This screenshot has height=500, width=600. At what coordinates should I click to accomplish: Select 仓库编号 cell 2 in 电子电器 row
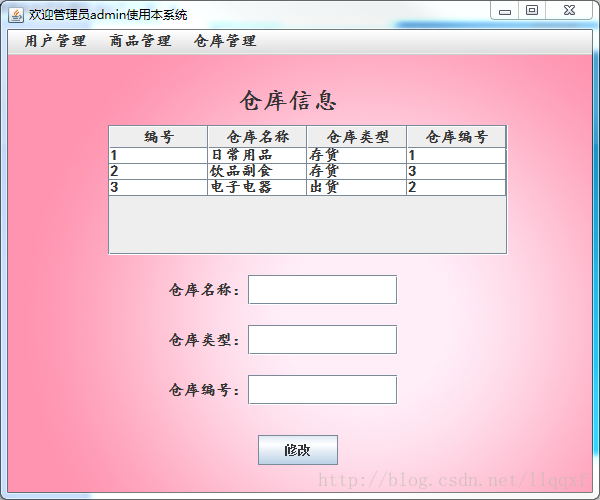457,187
